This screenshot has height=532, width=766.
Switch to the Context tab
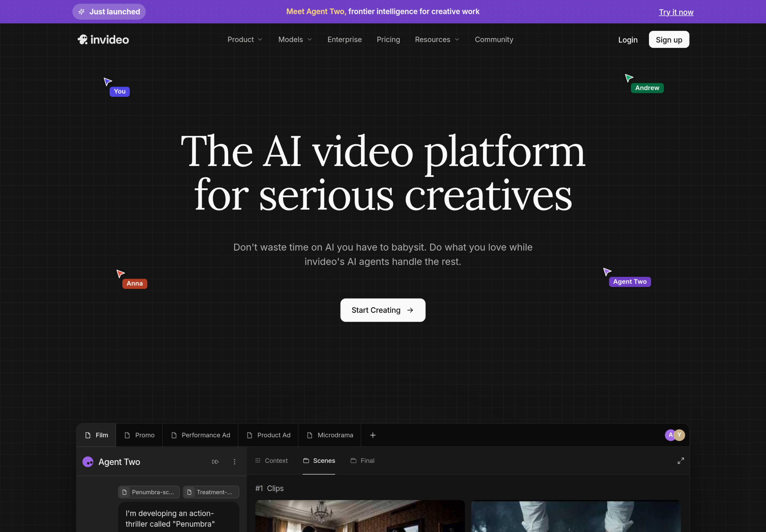271,461
